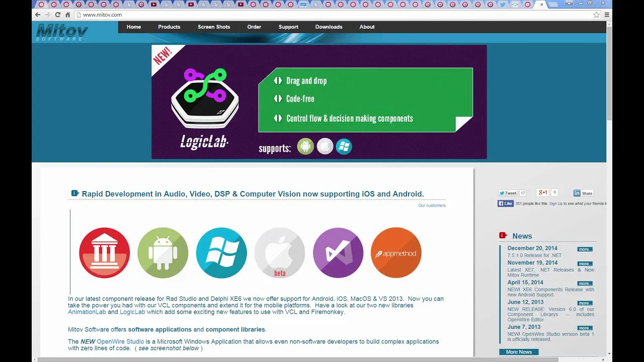Click the Facebook 'Sign Up' link
The image size is (644, 362).
point(556,204)
